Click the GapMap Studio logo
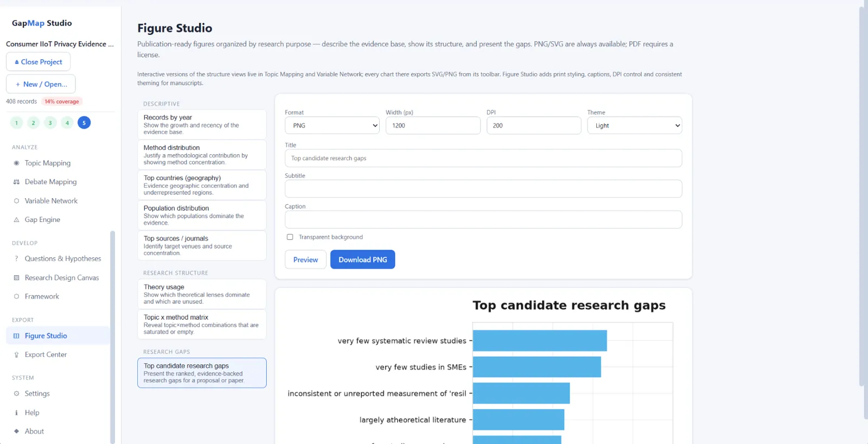This screenshot has width=868, height=444. coord(42,23)
